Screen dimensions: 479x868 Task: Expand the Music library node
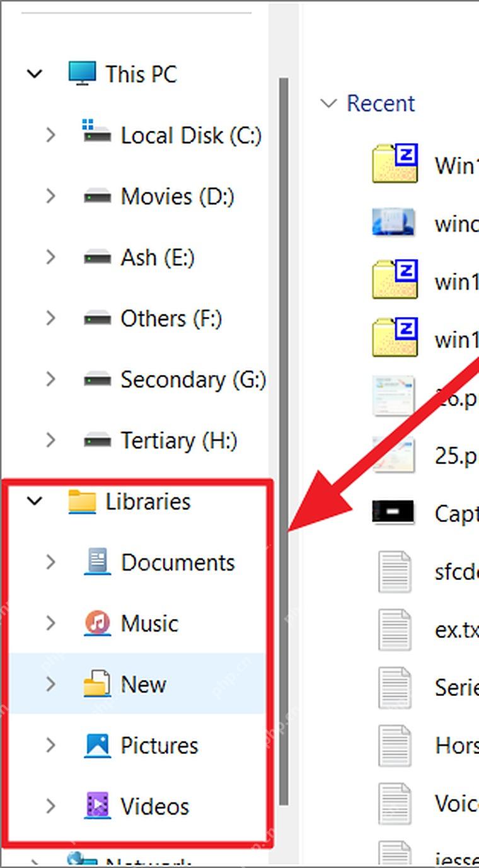pyautogui.click(x=50, y=623)
